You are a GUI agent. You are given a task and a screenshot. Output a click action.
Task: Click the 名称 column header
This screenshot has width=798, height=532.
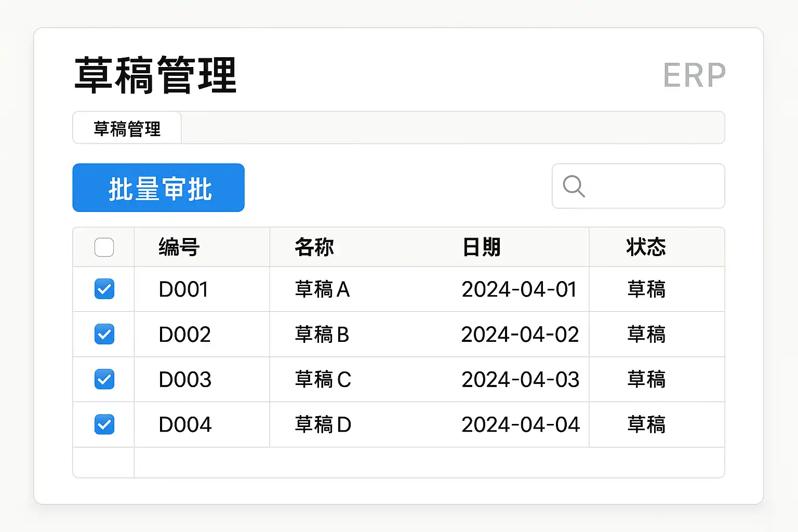(x=314, y=247)
